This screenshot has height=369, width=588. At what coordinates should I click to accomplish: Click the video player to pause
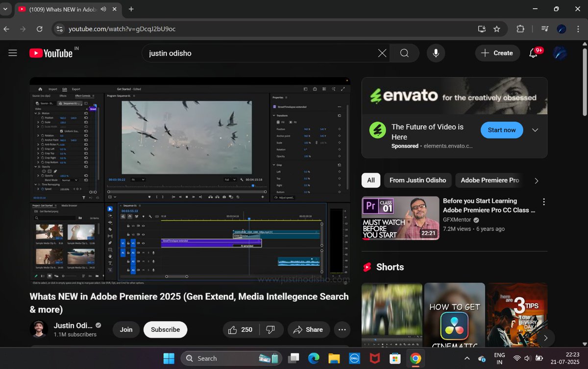click(190, 181)
